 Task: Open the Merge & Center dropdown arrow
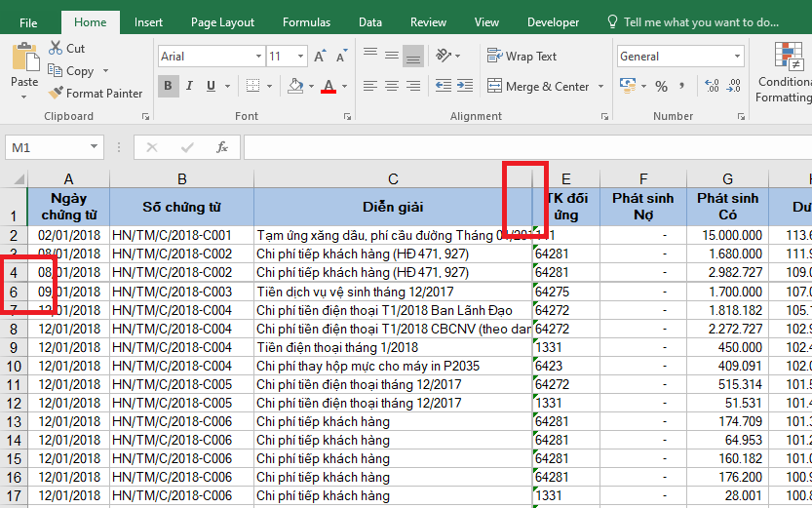(601, 87)
